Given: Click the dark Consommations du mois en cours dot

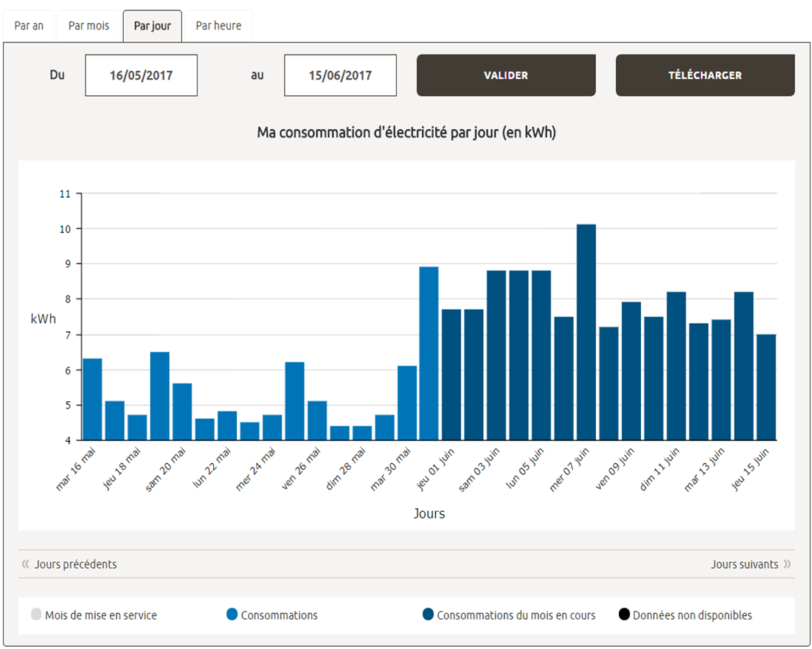Looking at the screenshot, I should point(429,614).
